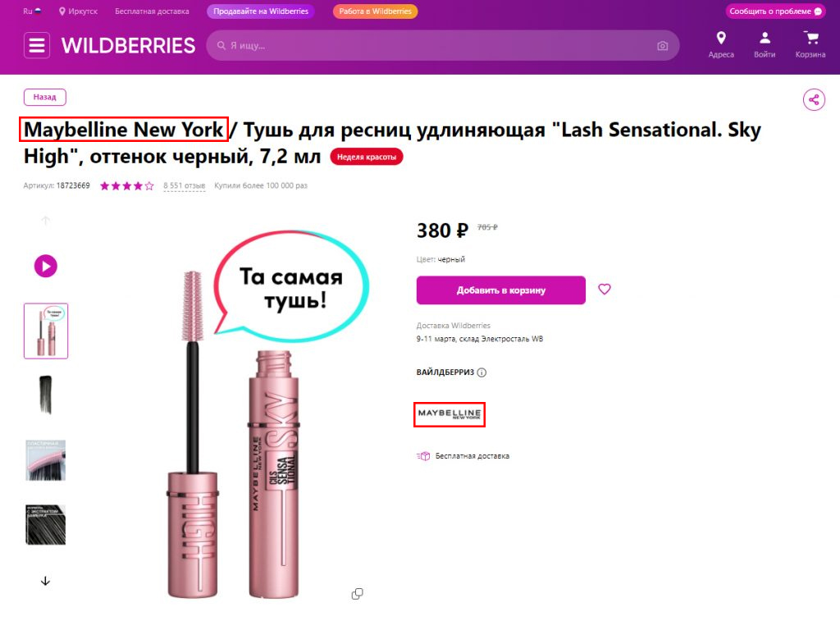Viewport: 840px width, 621px height.
Task: Collapse thumbnails using the up arrow
Action: (x=45, y=220)
